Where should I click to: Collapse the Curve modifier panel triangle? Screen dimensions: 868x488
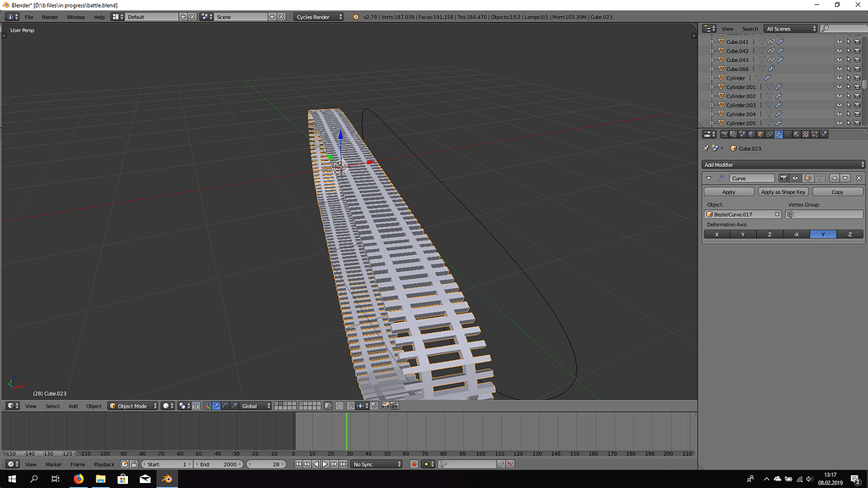click(x=709, y=178)
